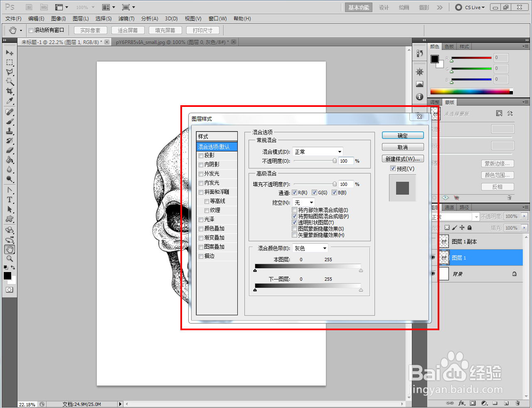
Task: Click the layer style fx icon
Action: coord(461,403)
